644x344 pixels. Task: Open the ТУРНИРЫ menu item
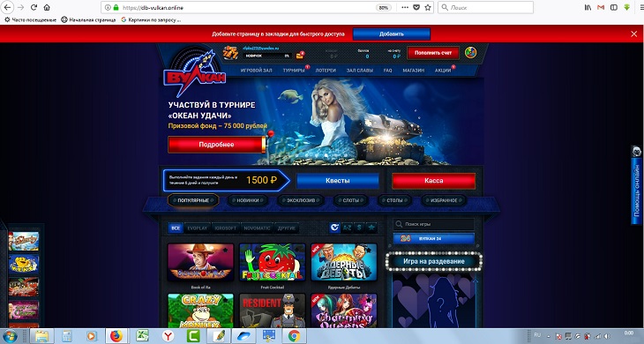294,71
